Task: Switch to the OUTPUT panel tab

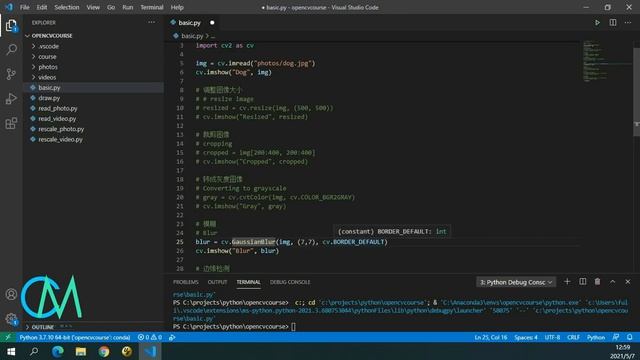Action: click(217, 282)
